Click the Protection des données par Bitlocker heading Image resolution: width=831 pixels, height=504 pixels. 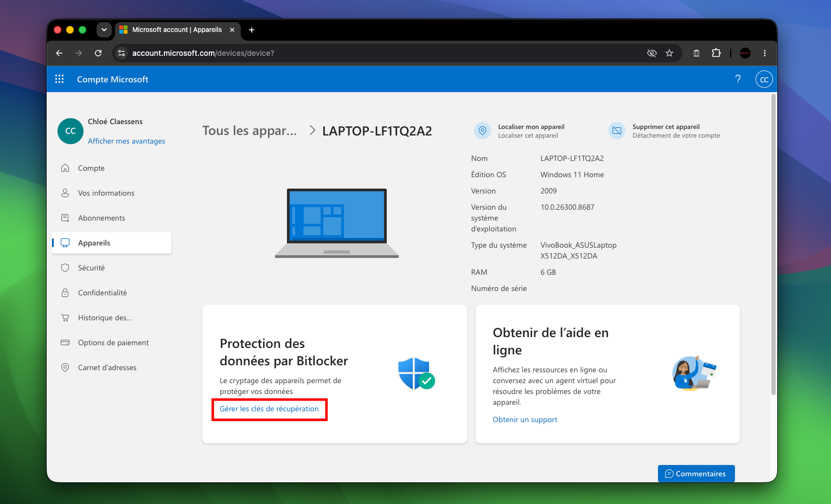point(284,352)
